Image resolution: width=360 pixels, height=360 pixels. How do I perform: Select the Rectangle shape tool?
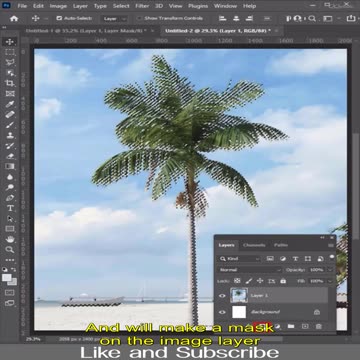tap(10, 229)
